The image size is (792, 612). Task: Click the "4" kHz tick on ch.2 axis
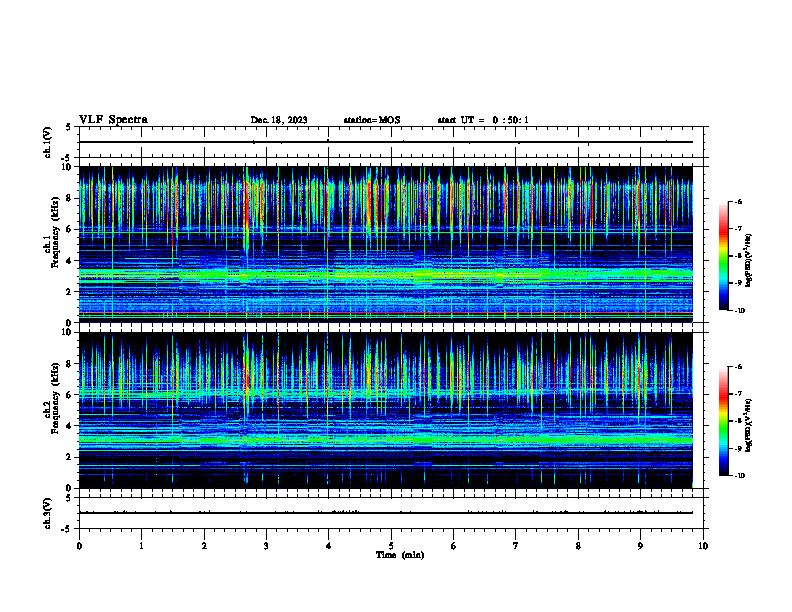(70, 426)
